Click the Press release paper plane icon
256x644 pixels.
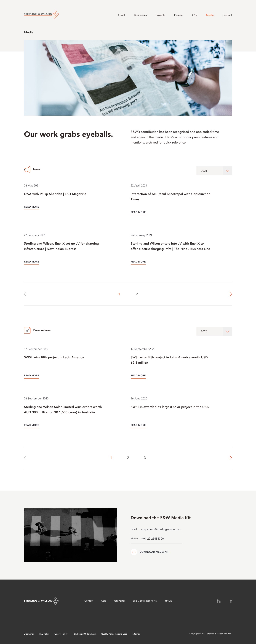(27, 330)
